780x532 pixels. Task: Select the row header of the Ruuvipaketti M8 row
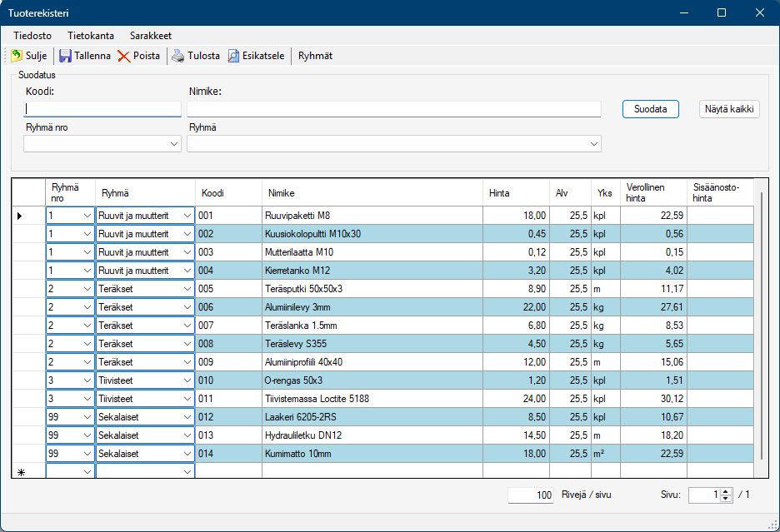[x=28, y=216]
